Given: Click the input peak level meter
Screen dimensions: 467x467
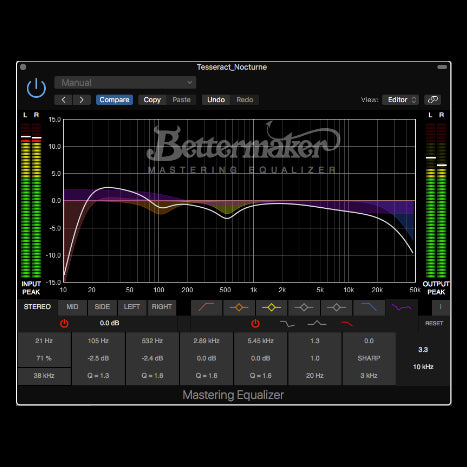Looking at the screenshot, I should [31, 200].
